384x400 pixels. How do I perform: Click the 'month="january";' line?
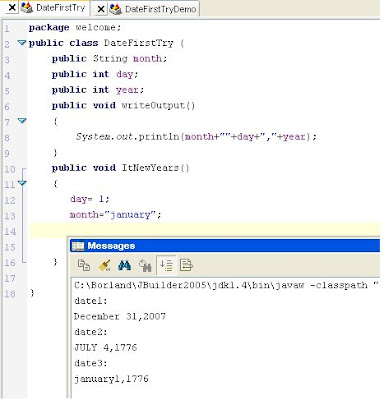pyautogui.click(x=115, y=215)
